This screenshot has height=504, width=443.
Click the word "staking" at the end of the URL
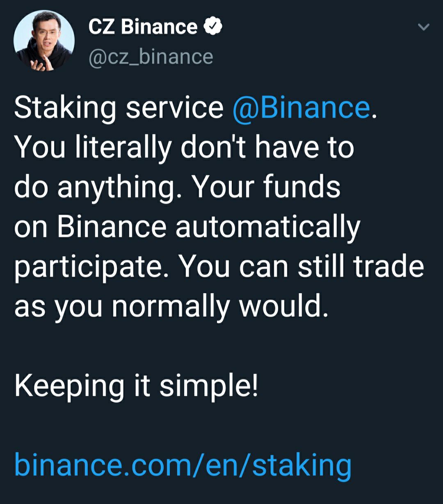(x=301, y=465)
